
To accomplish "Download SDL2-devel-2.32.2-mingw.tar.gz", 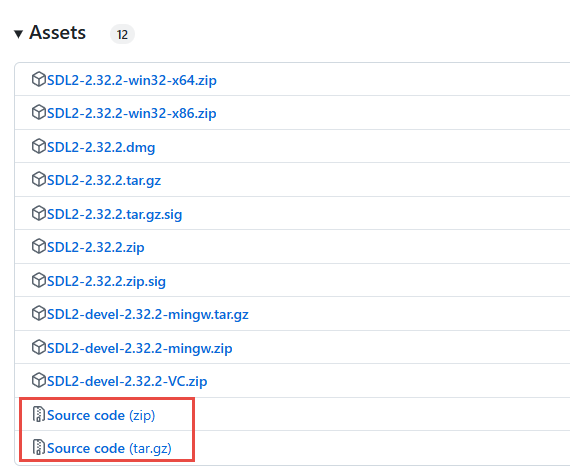I will [148, 314].
